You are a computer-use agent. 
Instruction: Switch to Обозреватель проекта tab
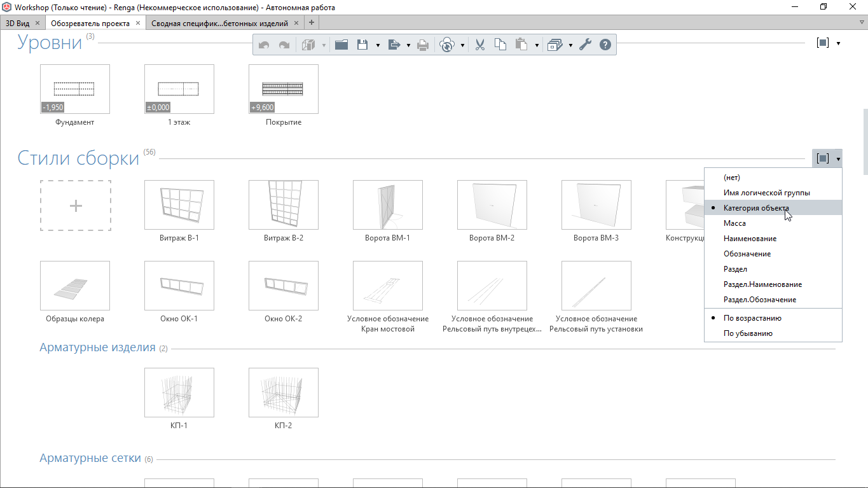(90, 23)
